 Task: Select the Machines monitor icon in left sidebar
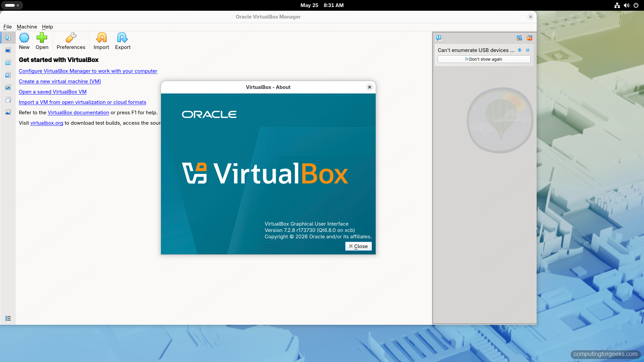click(x=8, y=50)
